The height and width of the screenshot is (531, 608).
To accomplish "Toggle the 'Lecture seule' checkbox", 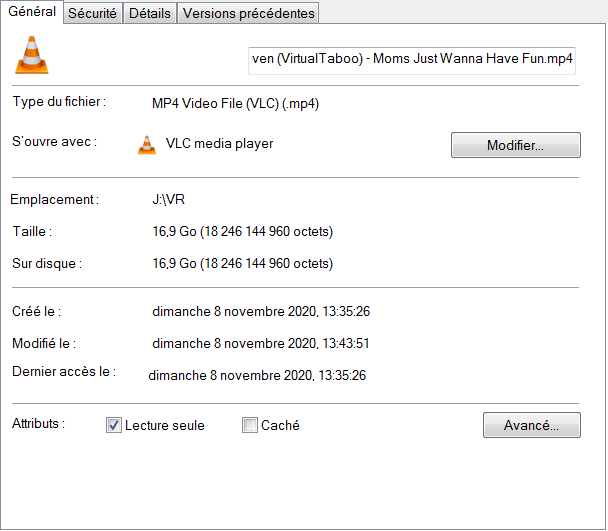I will pos(114,426).
